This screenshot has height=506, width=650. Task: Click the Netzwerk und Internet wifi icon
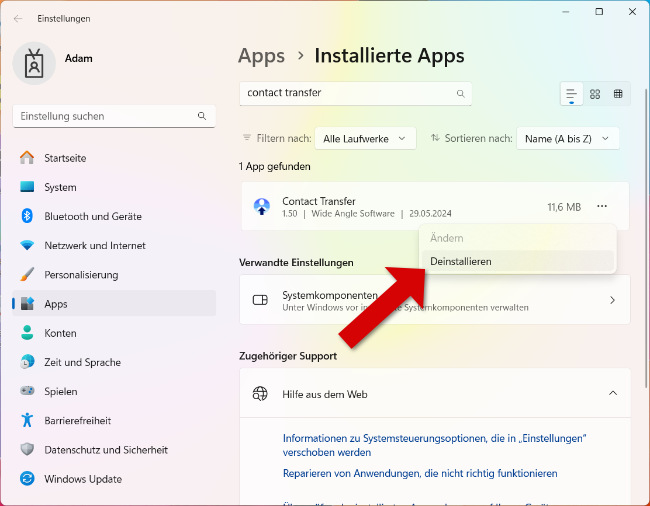(x=27, y=245)
